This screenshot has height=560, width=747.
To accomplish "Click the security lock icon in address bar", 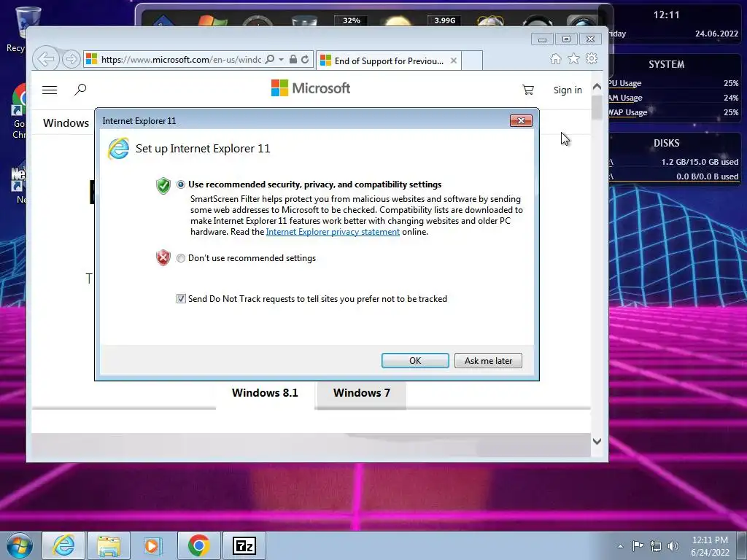I will click(x=293, y=59).
